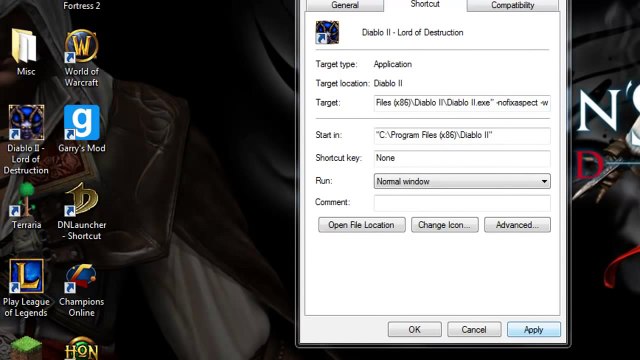
Task: Select the HoN desktop icon
Action: tap(81, 348)
